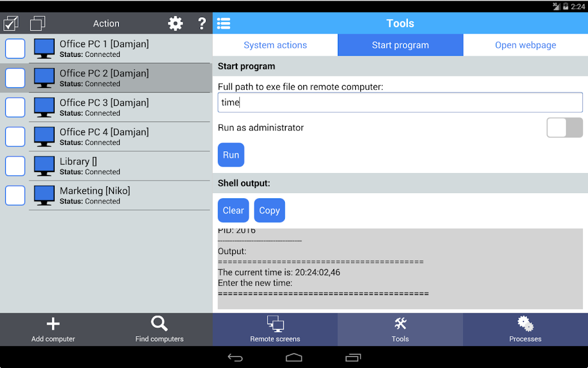Tap the deselect all squares icon

tap(37, 23)
